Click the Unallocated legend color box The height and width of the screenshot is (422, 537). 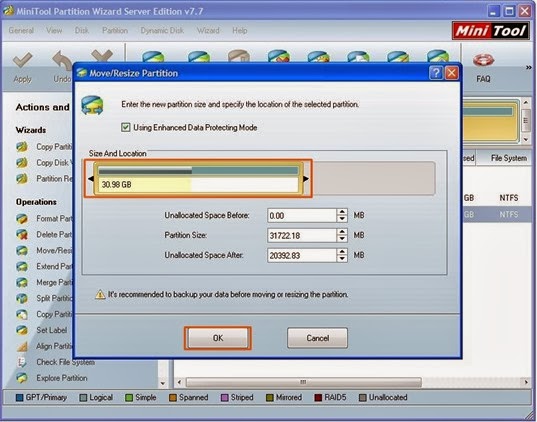362,398
